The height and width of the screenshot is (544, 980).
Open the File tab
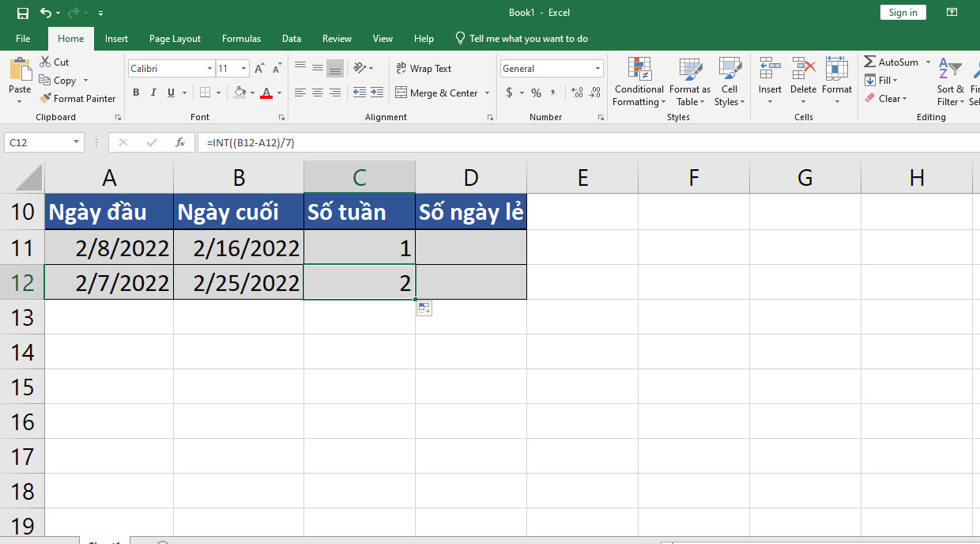pos(23,39)
